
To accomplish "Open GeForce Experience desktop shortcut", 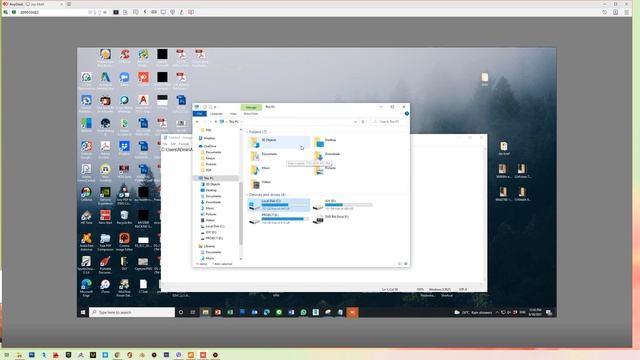I will click(105, 196).
